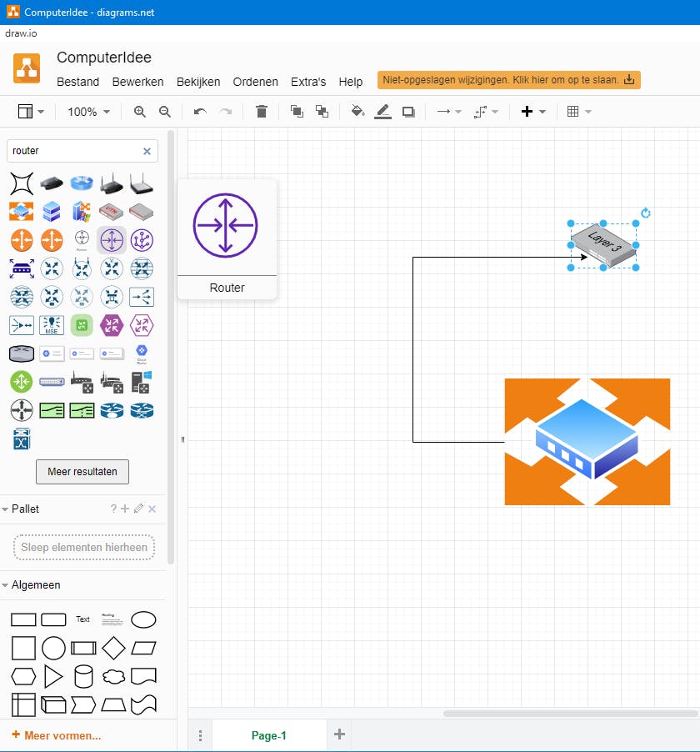
Task: Edit Pallet with pencil icon
Action: pos(138,509)
